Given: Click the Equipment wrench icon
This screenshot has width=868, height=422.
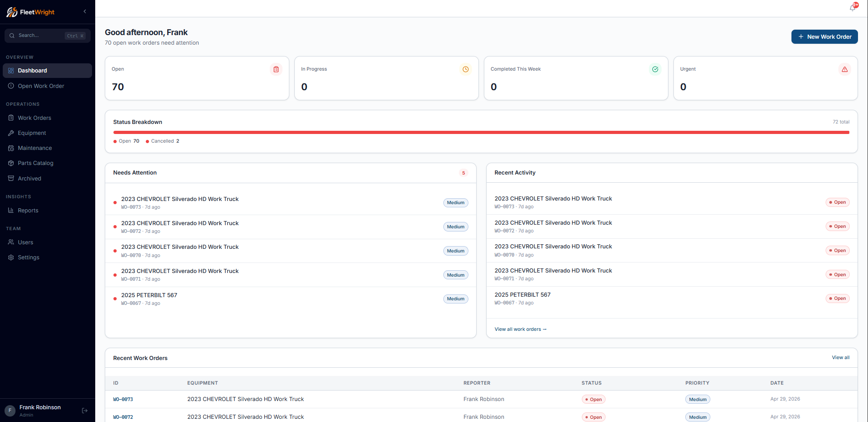Looking at the screenshot, I should tap(11, 133).
